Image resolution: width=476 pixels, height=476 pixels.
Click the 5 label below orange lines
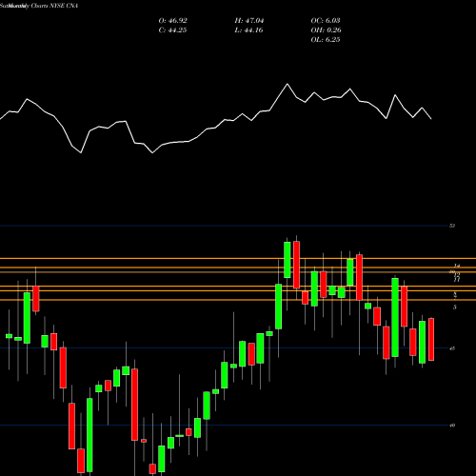click(455, 307)
